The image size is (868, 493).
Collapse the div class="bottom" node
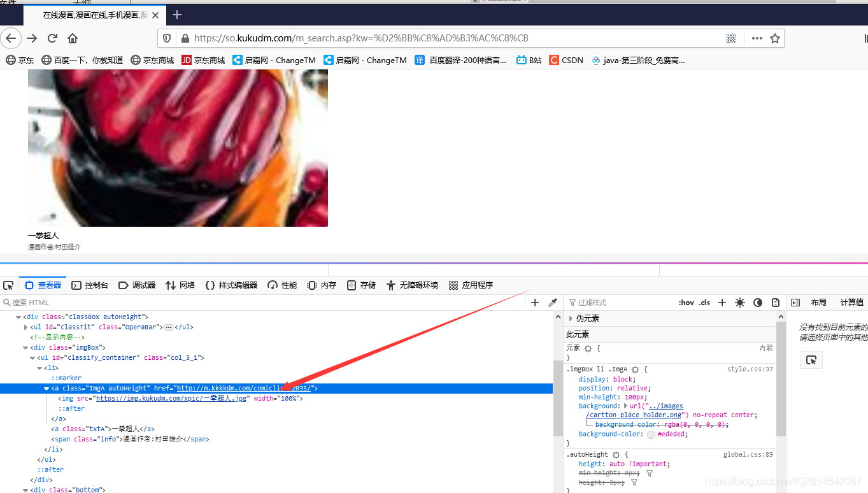tap(25, 490)
